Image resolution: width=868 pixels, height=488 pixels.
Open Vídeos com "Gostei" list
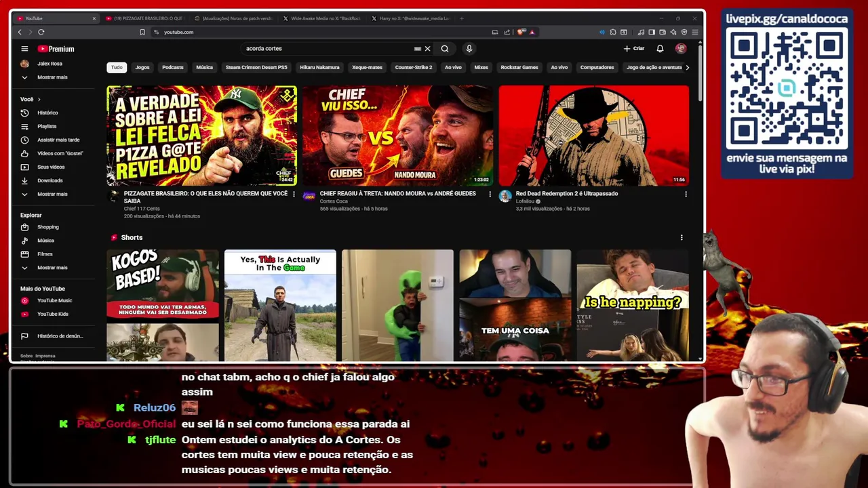(x=60, y=153)
